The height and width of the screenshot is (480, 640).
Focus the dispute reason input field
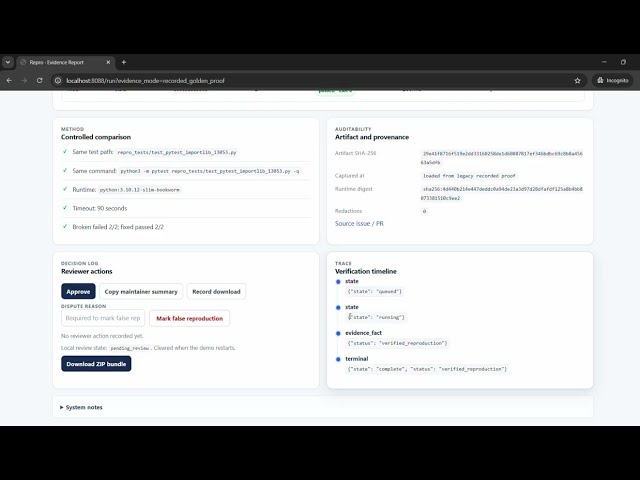point(103,318)
